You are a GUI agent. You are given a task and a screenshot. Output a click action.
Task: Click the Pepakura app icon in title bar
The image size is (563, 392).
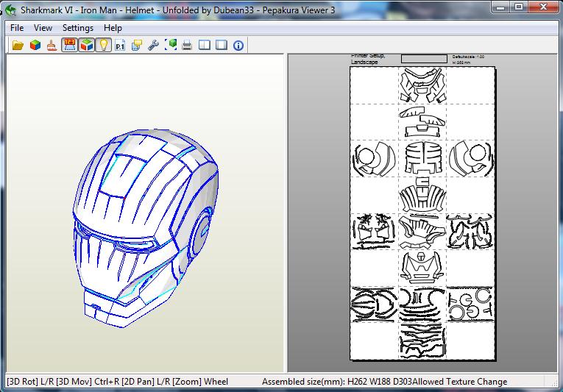coord(11,10)
